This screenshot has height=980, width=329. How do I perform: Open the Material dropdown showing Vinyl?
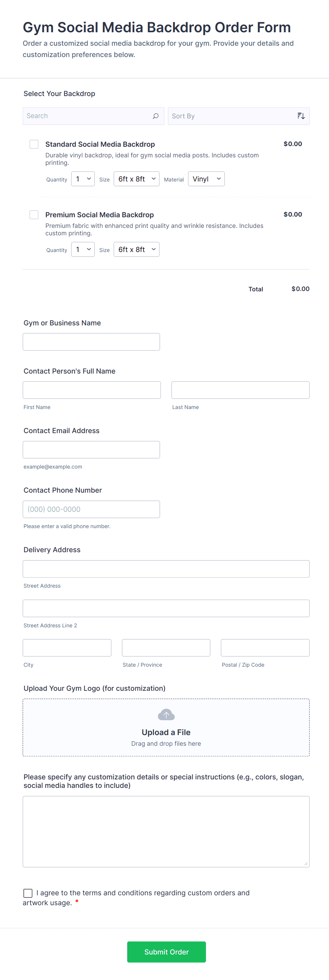[206, 179]
